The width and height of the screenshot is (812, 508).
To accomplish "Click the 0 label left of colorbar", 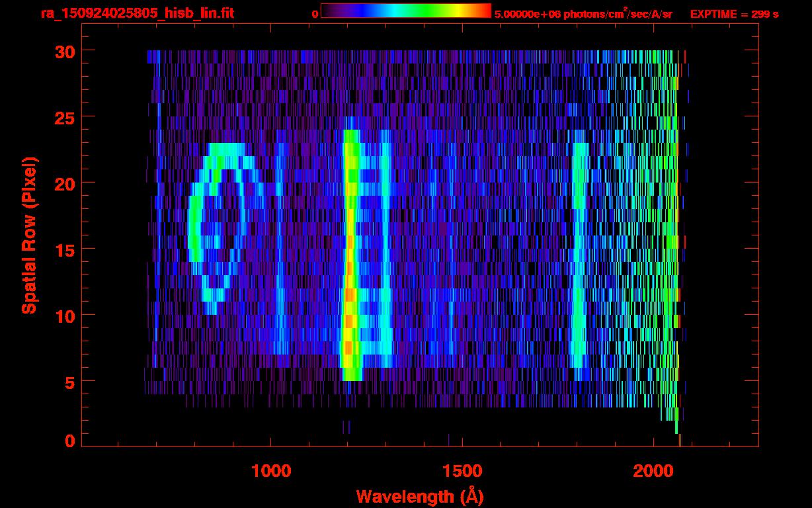I will point(315,14).
